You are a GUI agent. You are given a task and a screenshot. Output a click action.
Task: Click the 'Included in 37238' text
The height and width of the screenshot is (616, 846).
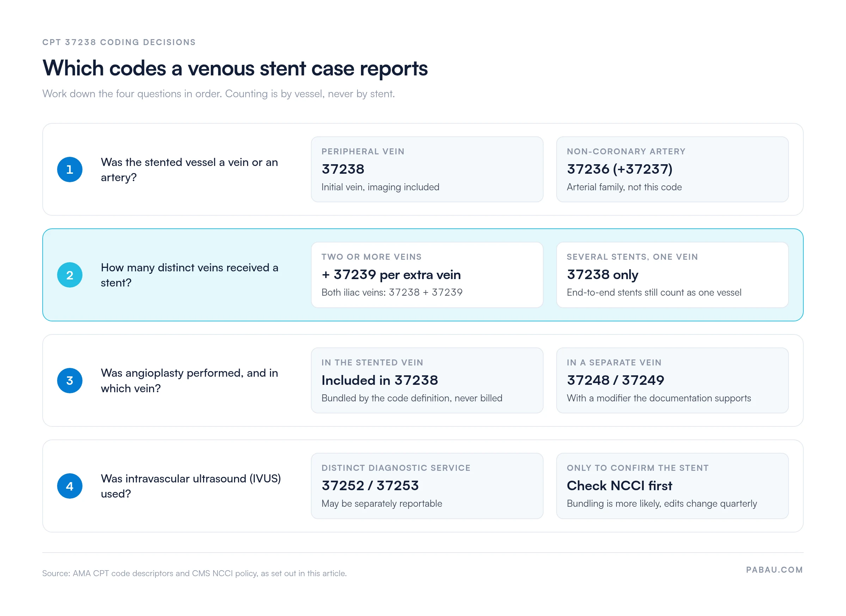click(x=380, y=380)
